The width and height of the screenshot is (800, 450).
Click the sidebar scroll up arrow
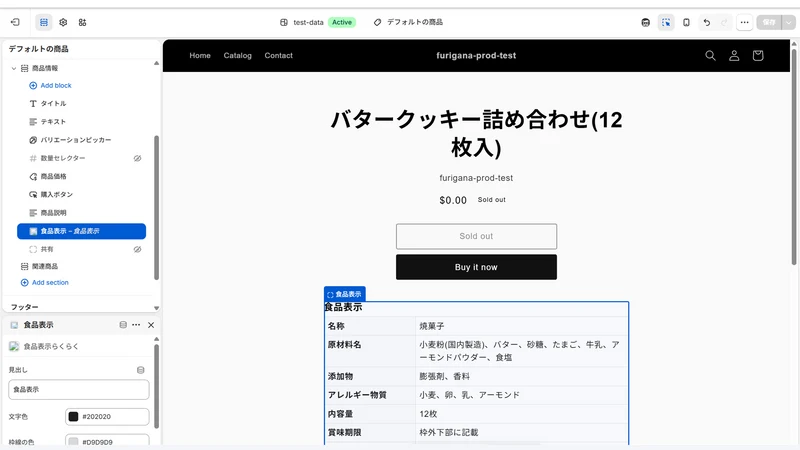point(156,64)
